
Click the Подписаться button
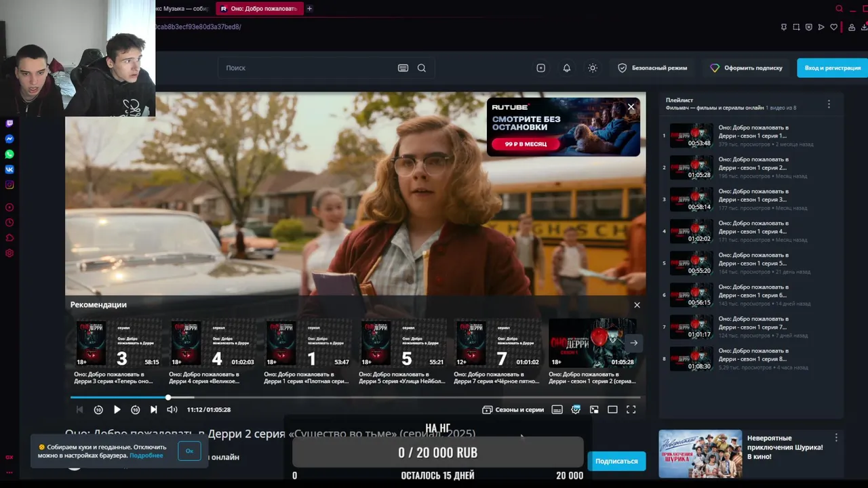[x=616, y=461]
